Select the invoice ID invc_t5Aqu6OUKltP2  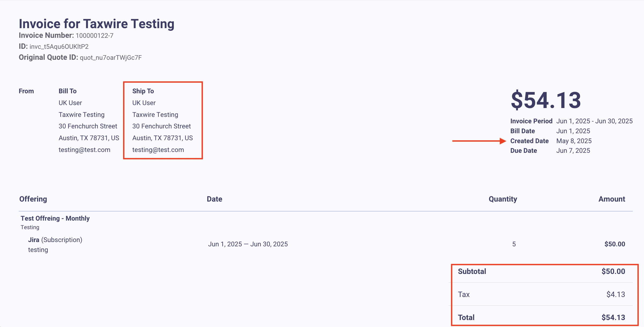[59, 47]
